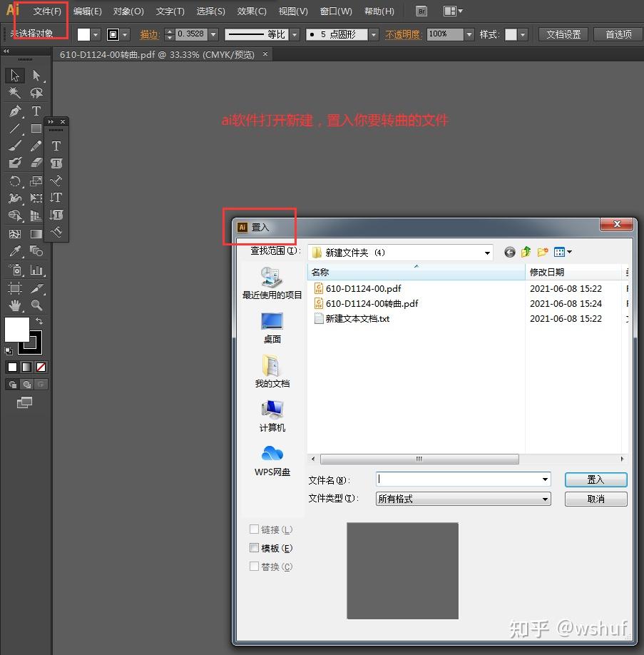644x655 pixels.
Task: Tick the 替换 checkbox
Action: click(x=255, y=567)
